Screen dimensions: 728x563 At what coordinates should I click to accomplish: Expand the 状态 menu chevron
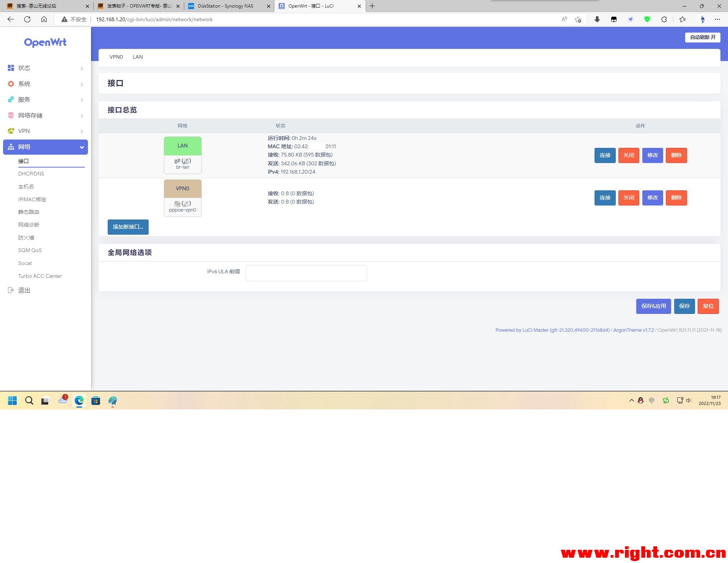[82, 68]
